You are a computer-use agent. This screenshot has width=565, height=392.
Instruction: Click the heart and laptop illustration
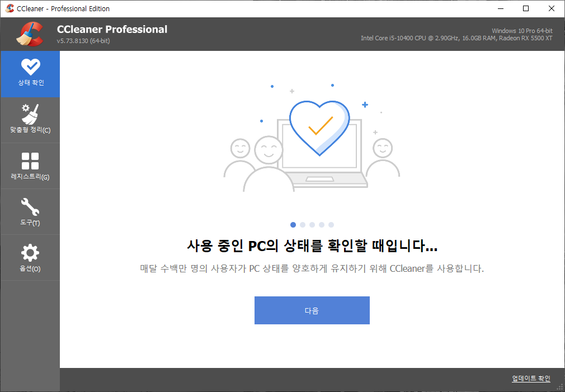pyautogui.click(x=312, y=138)
